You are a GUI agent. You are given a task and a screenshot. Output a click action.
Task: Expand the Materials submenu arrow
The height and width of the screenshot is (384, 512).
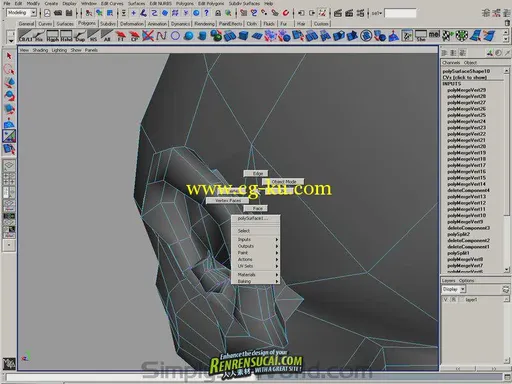[277, 274]
